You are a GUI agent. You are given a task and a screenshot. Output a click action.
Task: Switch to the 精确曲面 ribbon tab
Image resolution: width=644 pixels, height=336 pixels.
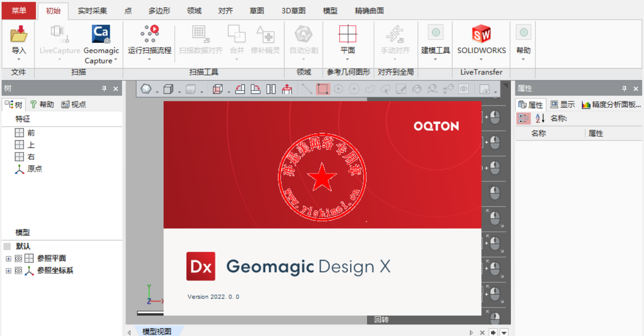coord(369,11)
